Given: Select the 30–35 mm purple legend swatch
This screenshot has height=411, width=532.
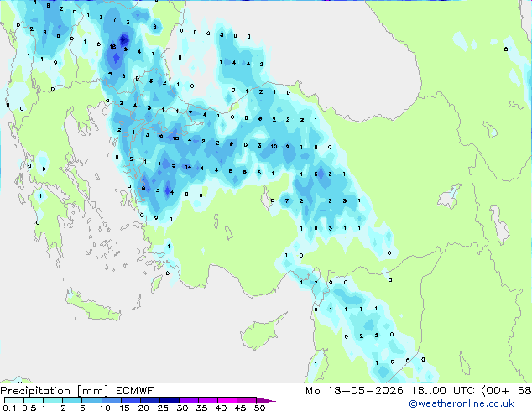Looking at the screenshot, I should (188, 400).
